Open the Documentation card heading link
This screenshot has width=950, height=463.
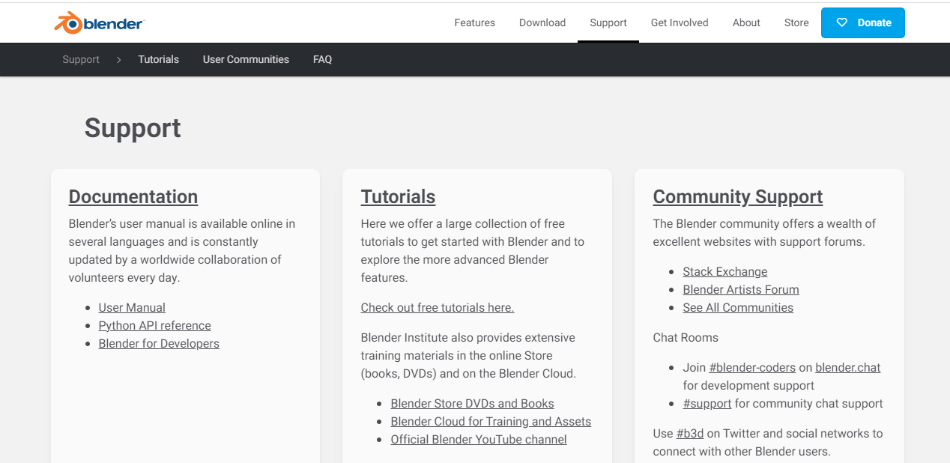point(133,197)
